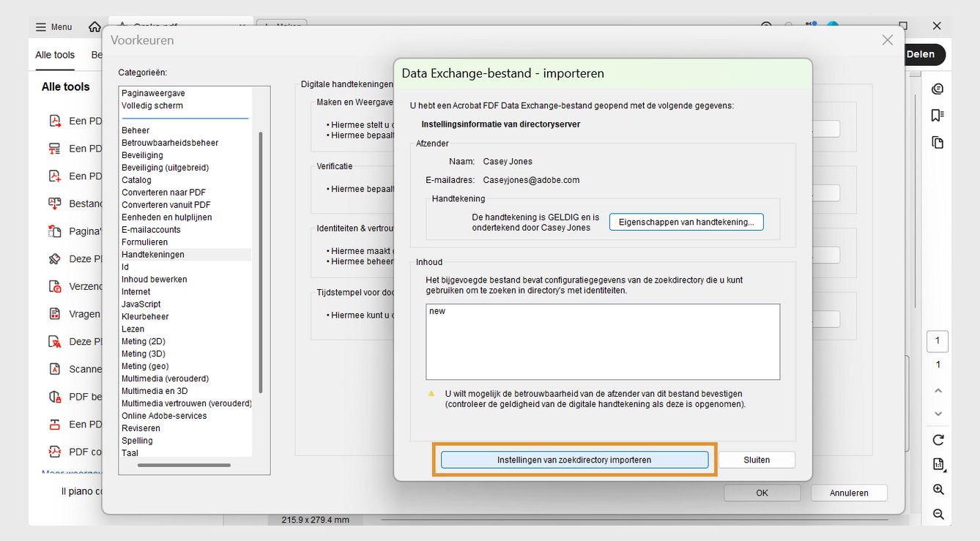Open the comments panel

tap(938, 88)
